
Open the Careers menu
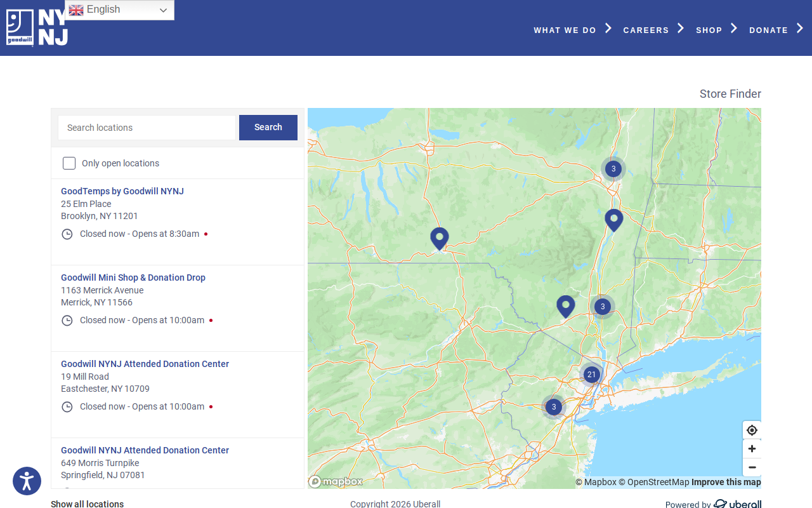tap(646, 30)
